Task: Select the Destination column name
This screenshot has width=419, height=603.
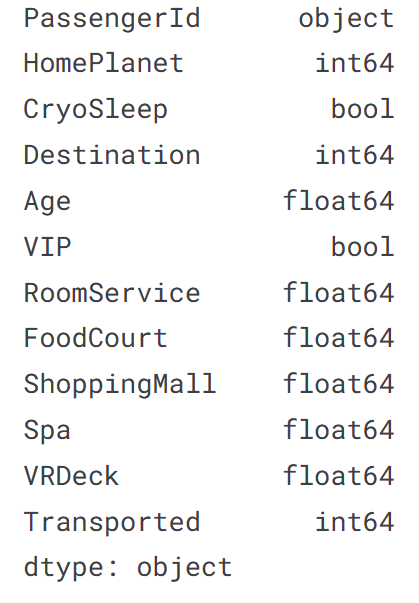Action: click(112, 155)
